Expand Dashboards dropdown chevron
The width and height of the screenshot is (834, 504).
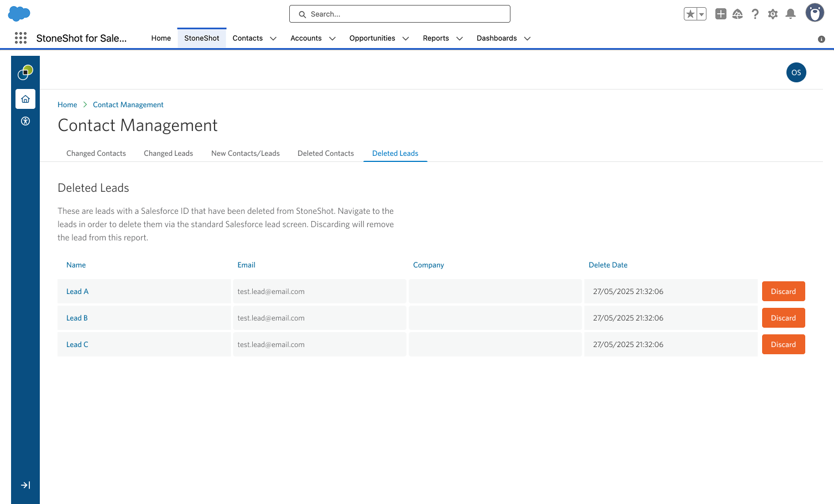point(528,38)
